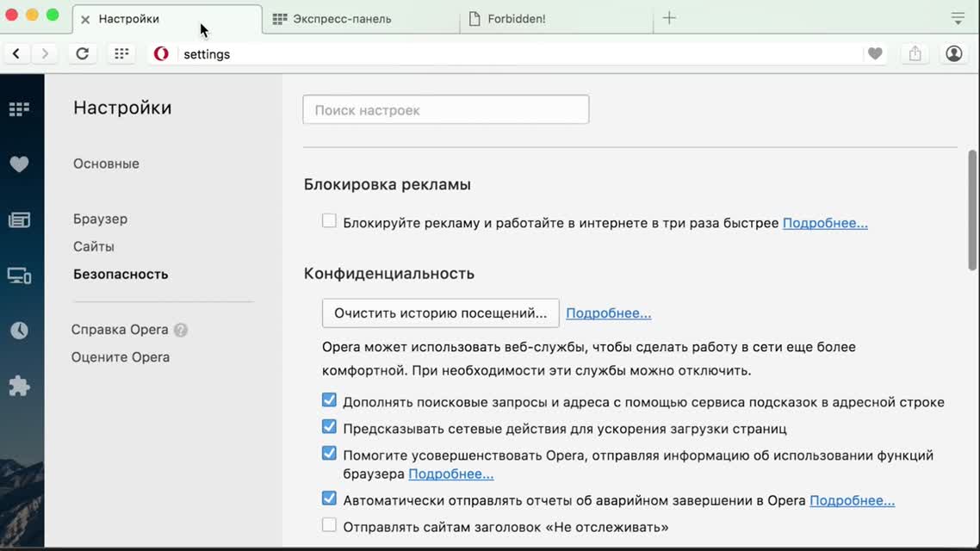Open Synced tabs icon in sidebar
The height and width of the screenshot is (551, 980).
(x=19, y=275)
